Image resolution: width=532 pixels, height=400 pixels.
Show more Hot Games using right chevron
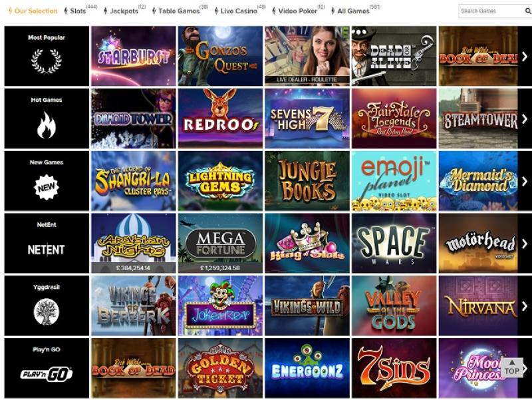pyautogui.click(x=525, y=118)
